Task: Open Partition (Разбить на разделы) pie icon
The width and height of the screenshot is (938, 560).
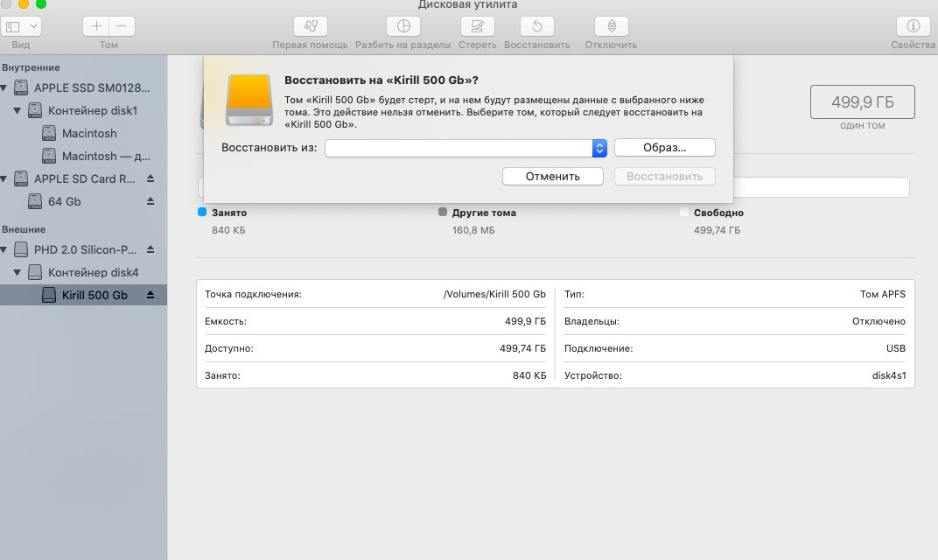Action: click(x=403, y=26)
